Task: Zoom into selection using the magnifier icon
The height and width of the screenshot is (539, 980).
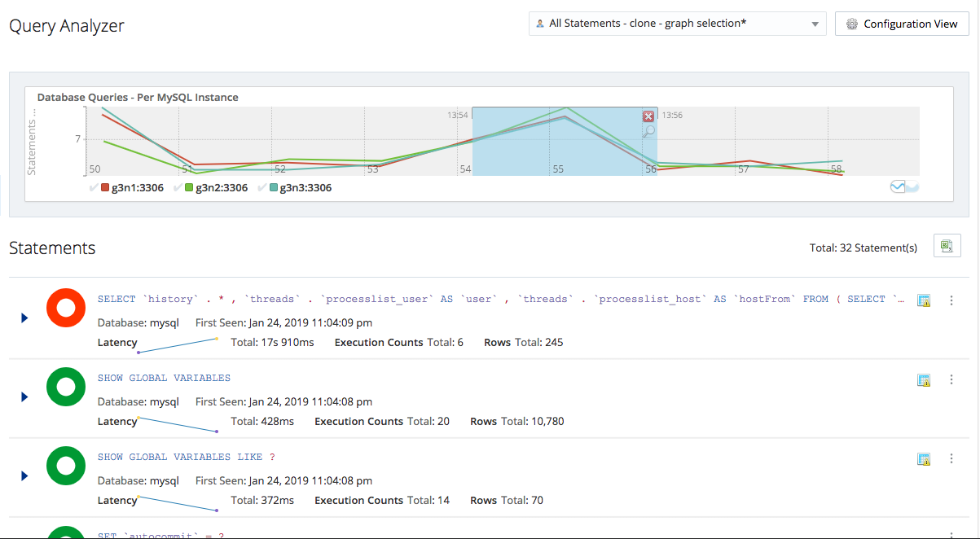Action: coord(648,129)
